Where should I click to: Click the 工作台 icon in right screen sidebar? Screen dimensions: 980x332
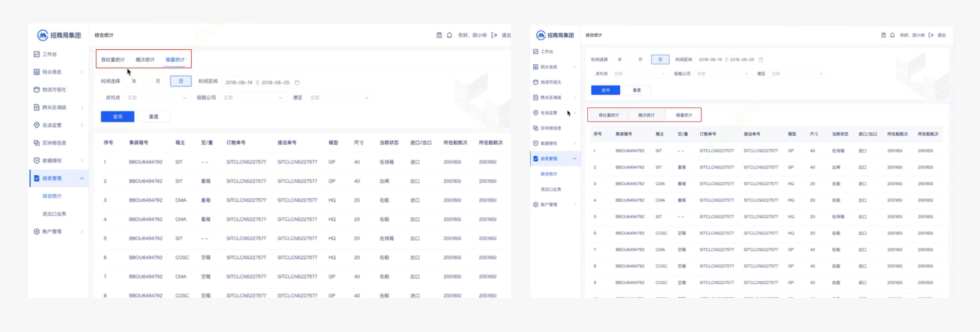tap(536, 51)
